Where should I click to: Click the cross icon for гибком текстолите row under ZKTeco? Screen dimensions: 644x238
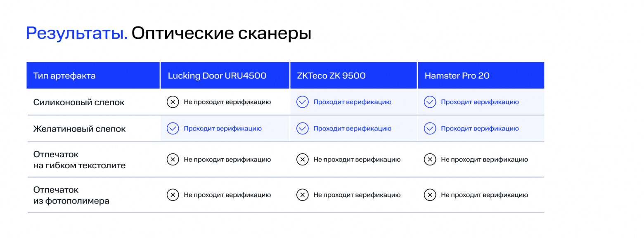tap(303, 159)
